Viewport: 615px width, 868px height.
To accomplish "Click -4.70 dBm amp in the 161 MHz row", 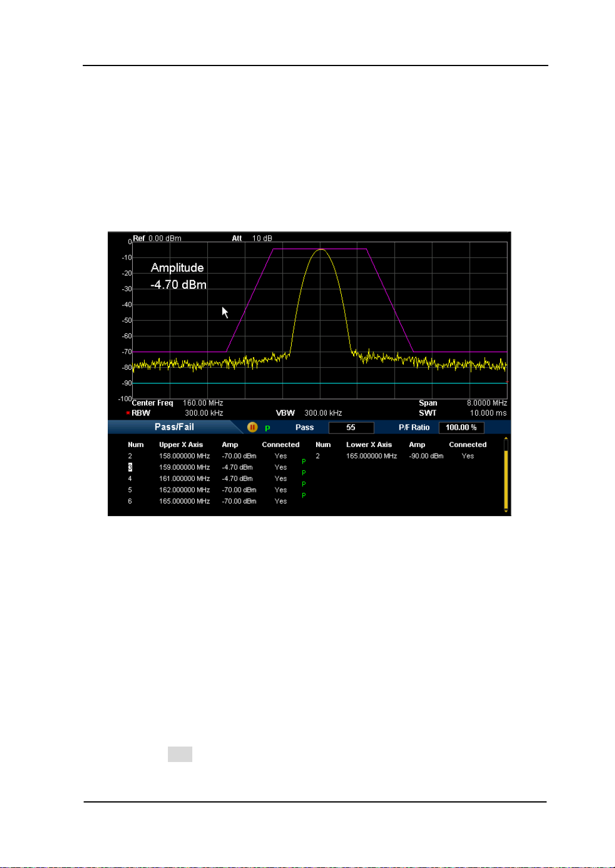I will [238, 479].
